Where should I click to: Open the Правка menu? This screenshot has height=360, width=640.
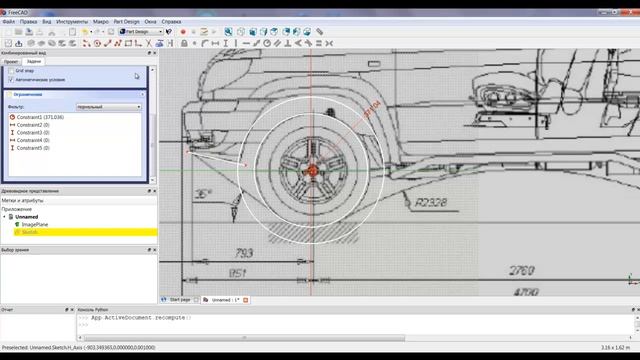click(x=28, y=22)
